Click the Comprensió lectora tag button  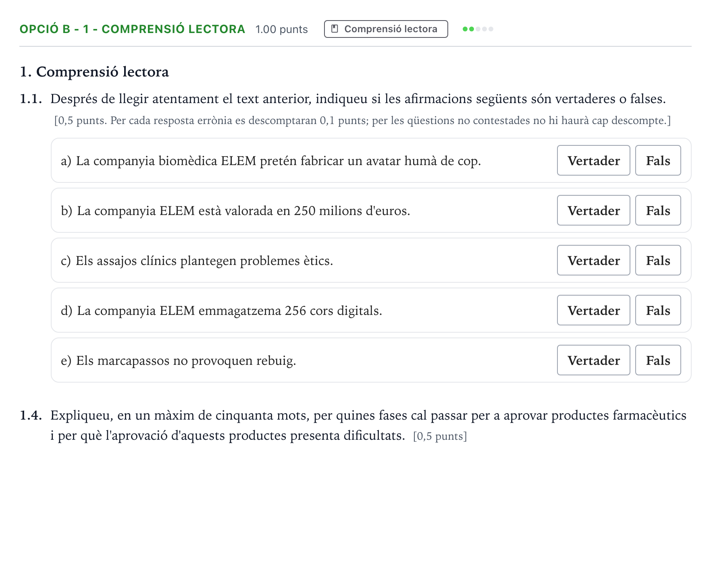click(386, 29)
